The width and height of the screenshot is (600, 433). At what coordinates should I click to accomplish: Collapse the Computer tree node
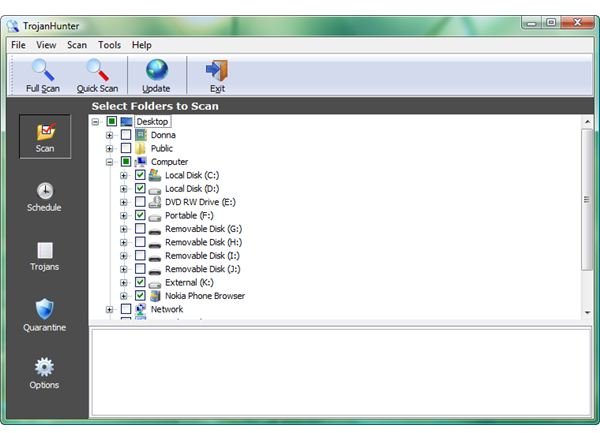[x=109, y=162]
